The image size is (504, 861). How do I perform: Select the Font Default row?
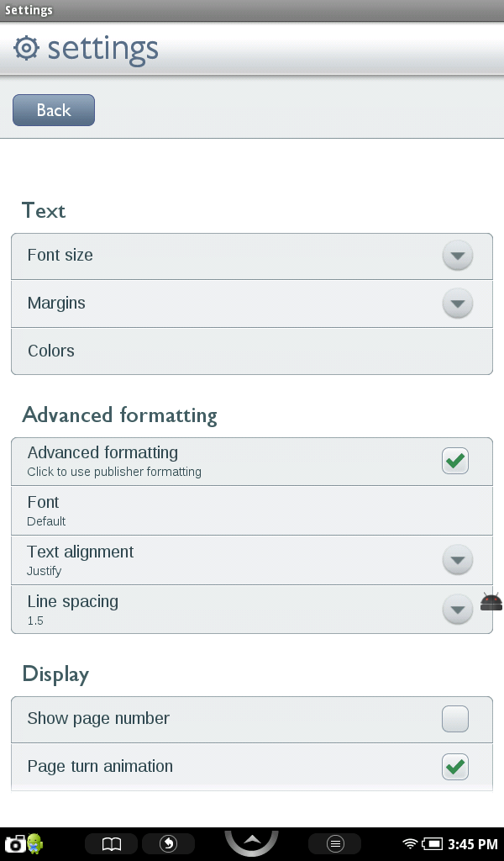(251, 510)
